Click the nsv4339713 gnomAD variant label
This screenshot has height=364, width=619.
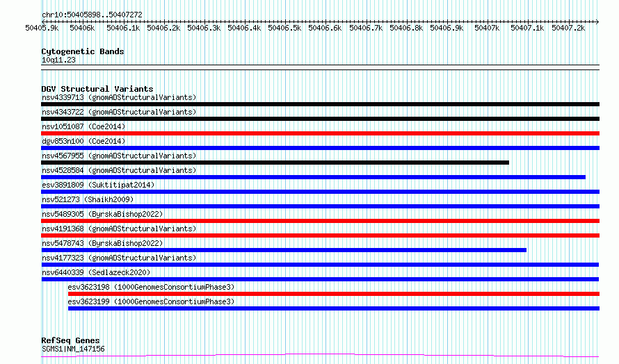119,97
